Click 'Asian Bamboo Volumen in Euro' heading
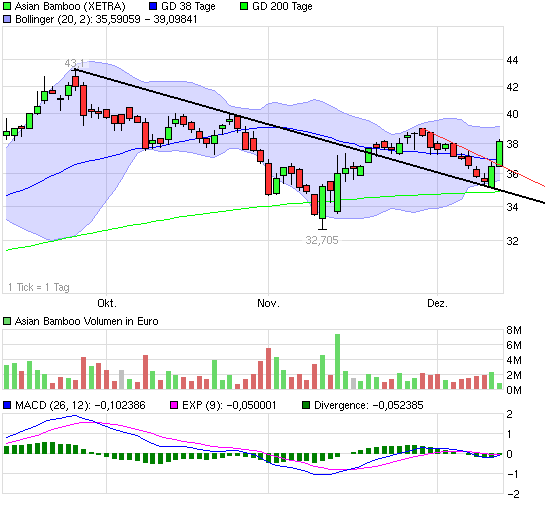The height and width of the screenshot is (515, 545). (x=87, y=321)
